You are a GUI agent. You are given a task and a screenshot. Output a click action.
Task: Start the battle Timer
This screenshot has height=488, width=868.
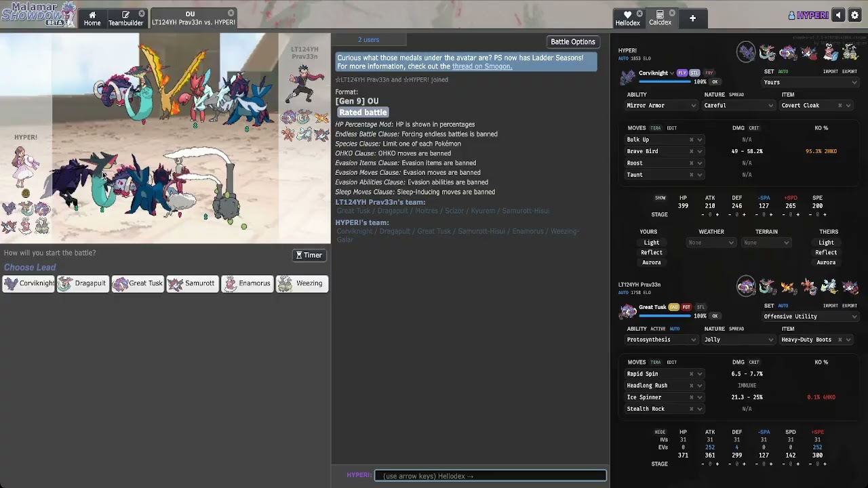pos(309,256)
